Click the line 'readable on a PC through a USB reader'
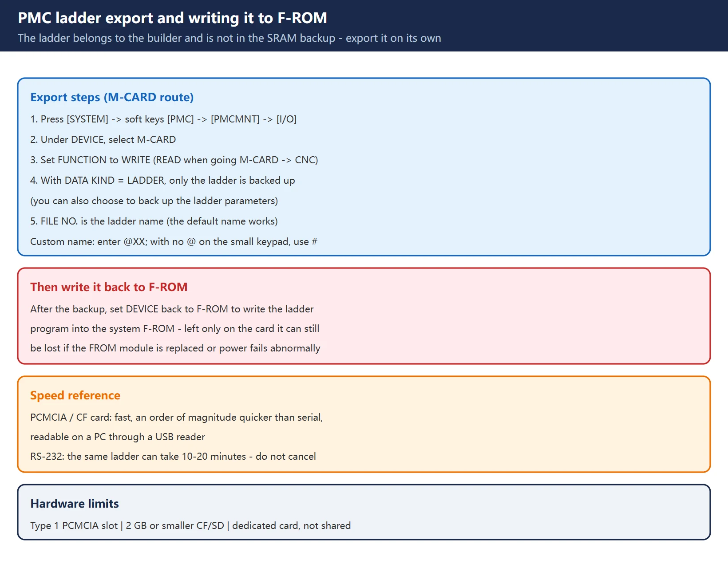 (118, 437)
